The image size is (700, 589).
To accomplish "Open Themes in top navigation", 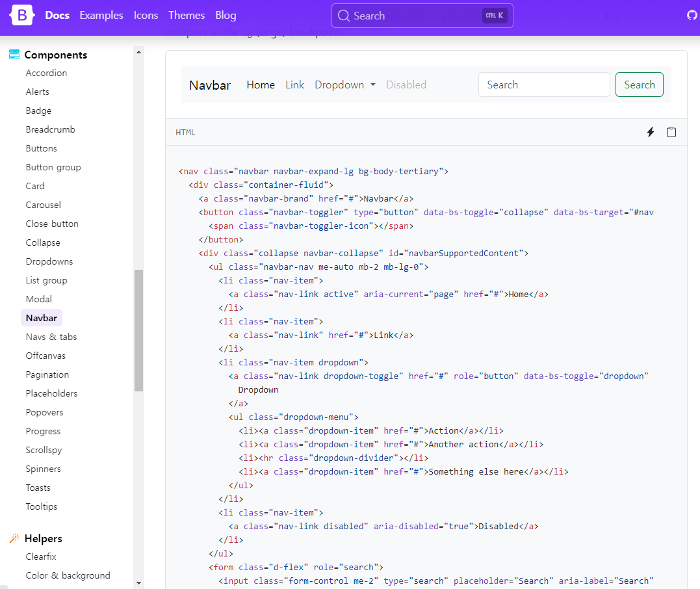I will 187,15.
